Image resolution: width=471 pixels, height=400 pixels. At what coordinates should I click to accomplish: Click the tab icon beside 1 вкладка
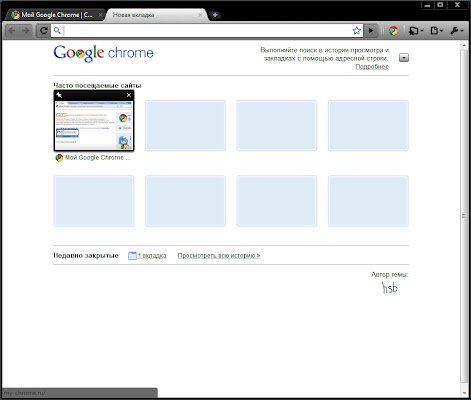coord(132,256)
